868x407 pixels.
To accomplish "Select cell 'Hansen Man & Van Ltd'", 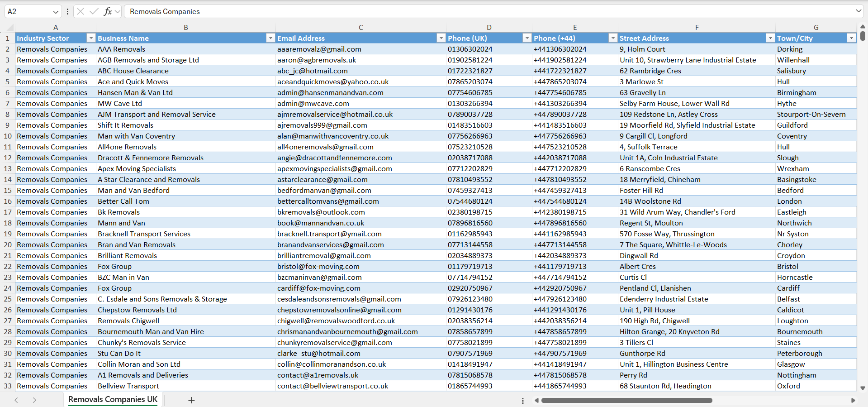I will (186, 92).
